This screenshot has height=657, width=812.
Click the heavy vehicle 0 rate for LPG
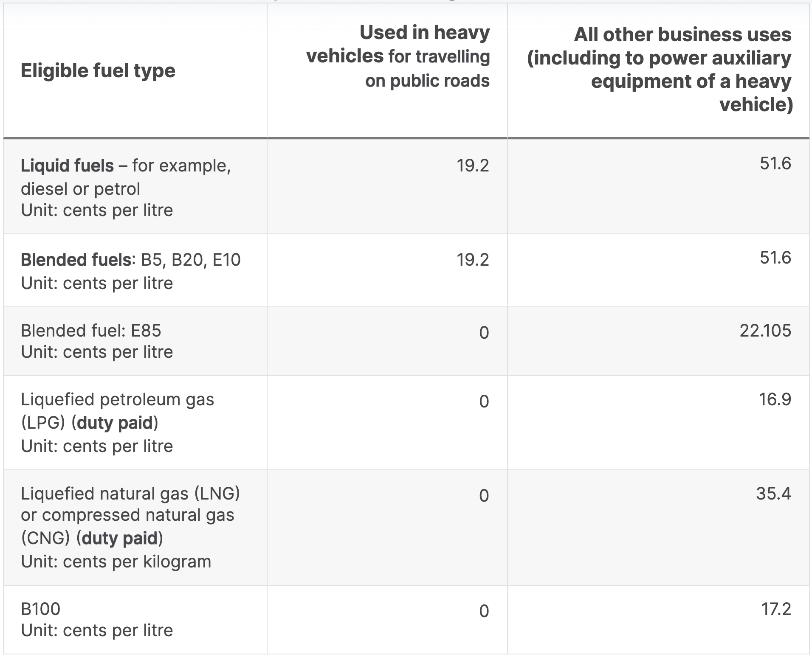(x=484, y=401)
